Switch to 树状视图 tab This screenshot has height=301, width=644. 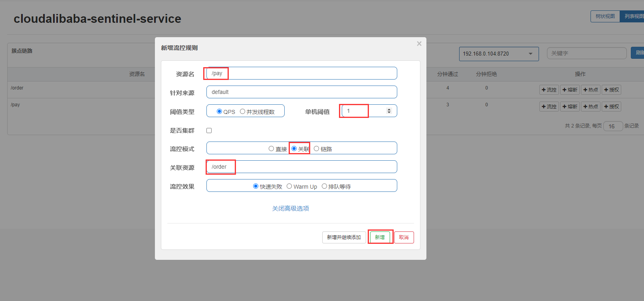[x=605, y=16]
